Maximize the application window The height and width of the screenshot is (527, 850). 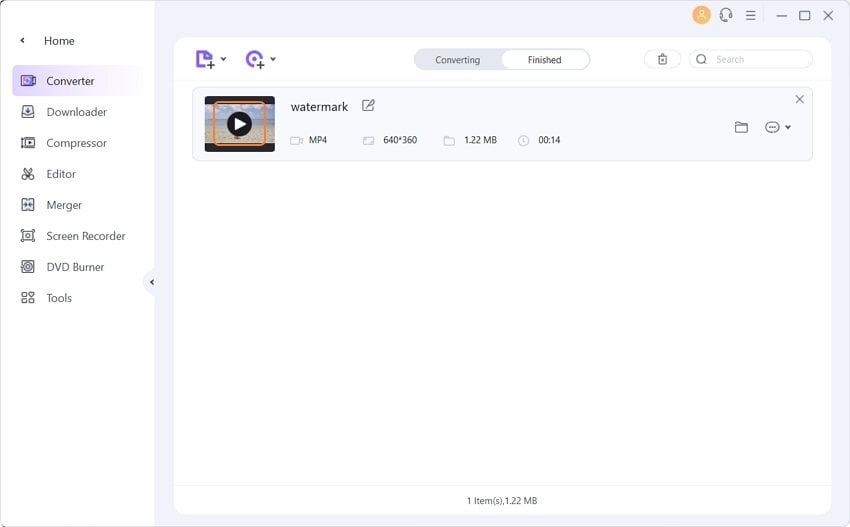pos(804,16)
